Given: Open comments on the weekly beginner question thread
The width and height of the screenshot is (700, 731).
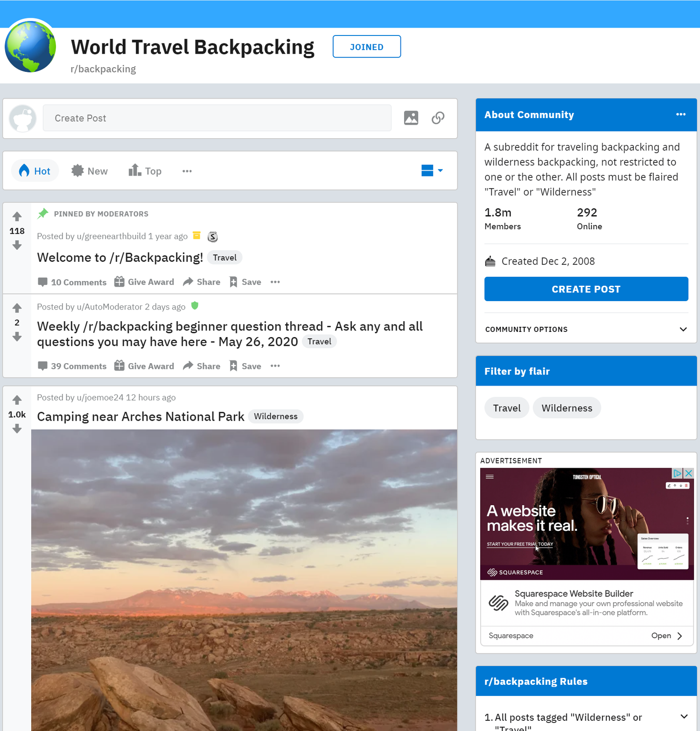Looking at the screenshot, I should (x=72, y=366).
